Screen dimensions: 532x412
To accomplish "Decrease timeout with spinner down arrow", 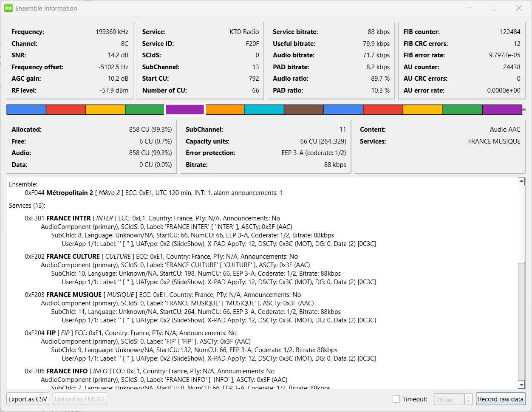I will pos(468,402).
